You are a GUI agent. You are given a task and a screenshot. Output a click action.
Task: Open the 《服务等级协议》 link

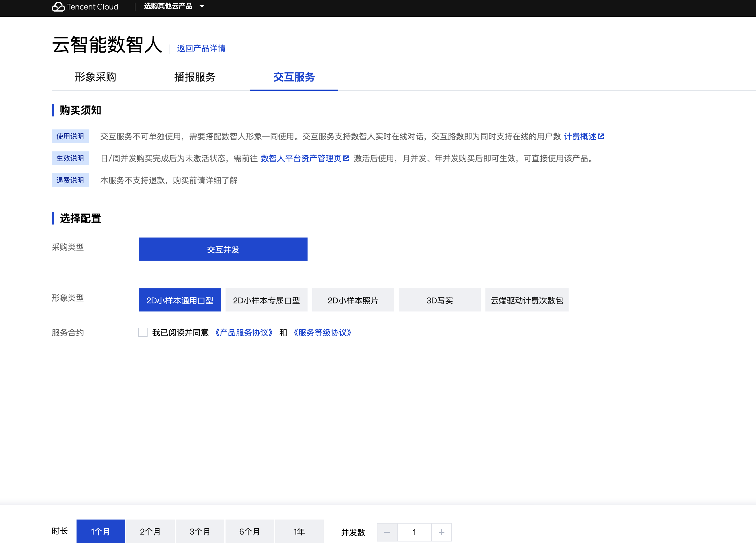pyautogui.click(x=322, y=333)
